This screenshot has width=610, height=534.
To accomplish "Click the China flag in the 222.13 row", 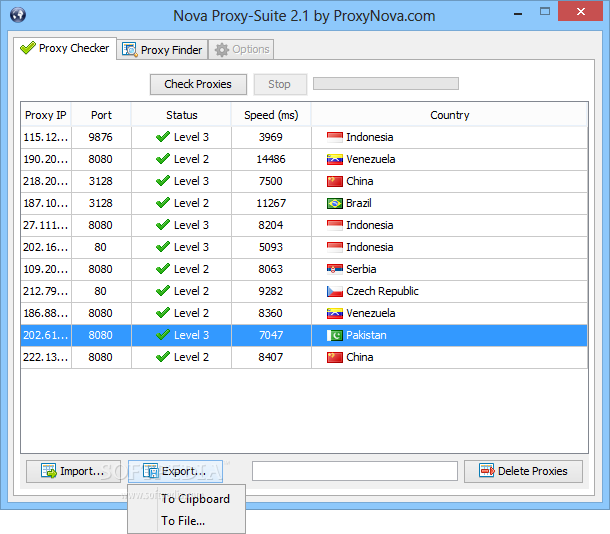I will [x=335, y=357].
